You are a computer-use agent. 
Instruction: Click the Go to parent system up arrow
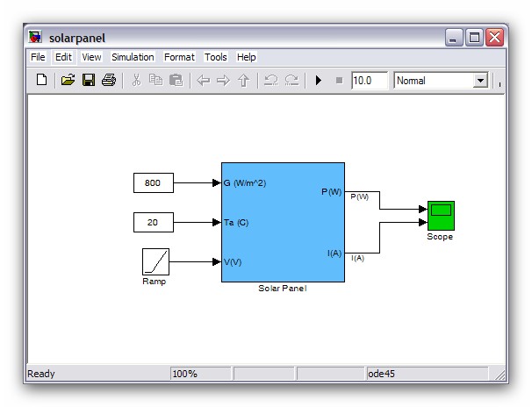243,81
